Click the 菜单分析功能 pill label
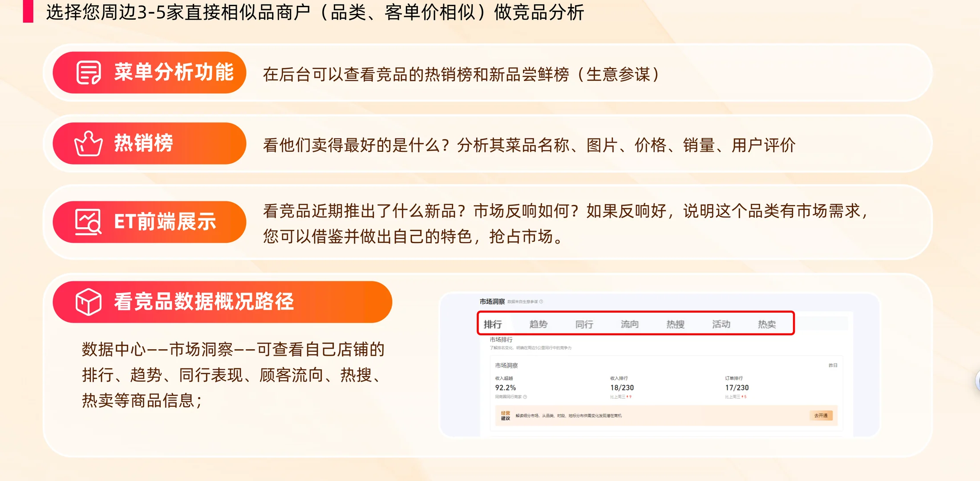980x481 pixels. 149,73
